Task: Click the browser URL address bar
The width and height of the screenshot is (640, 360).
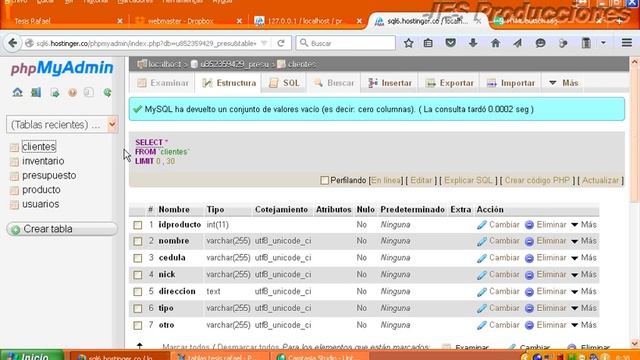Action: tap(146, 43)
